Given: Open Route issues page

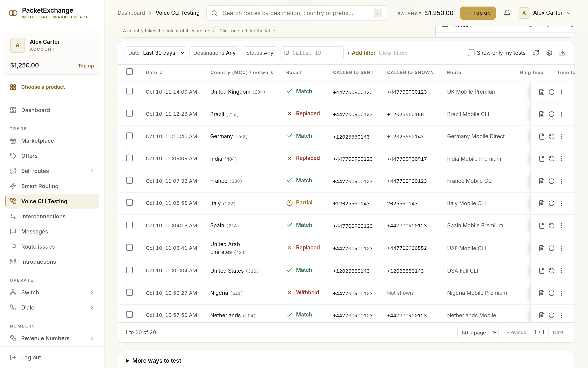Looking at the screenshot, I should 52,247.
